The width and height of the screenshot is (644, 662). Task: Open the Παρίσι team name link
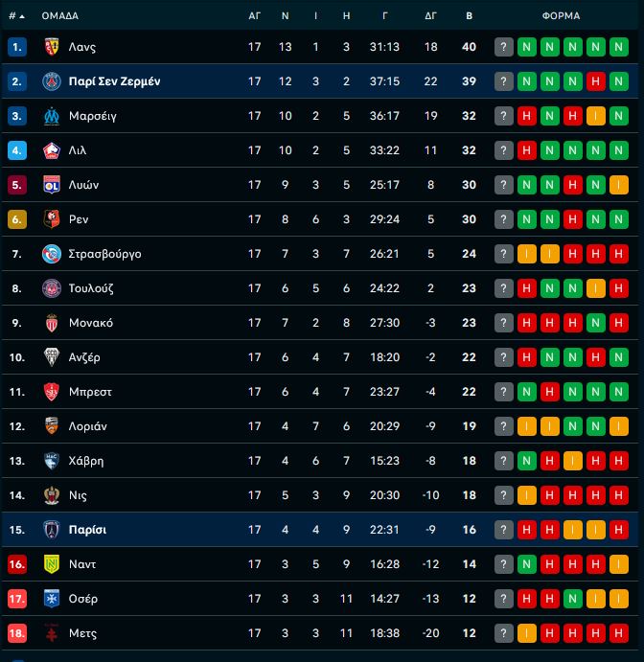point(87,530)
